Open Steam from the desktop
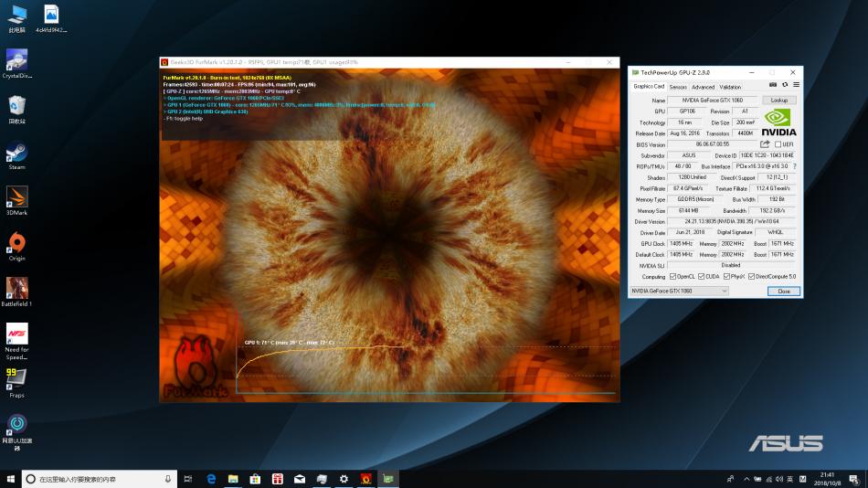 point(16,154)
